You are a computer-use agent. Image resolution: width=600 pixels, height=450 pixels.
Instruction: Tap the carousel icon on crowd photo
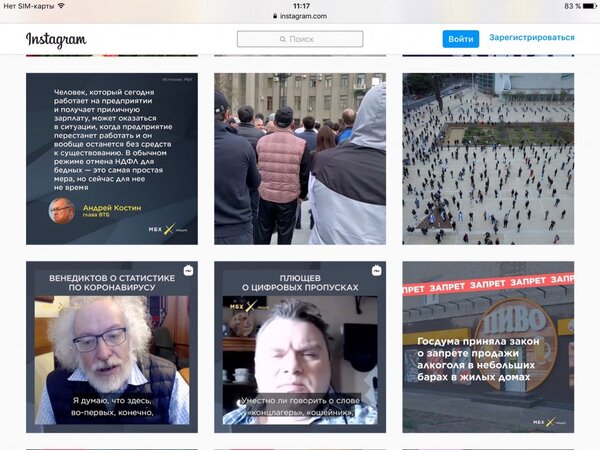tap(376, 82)
